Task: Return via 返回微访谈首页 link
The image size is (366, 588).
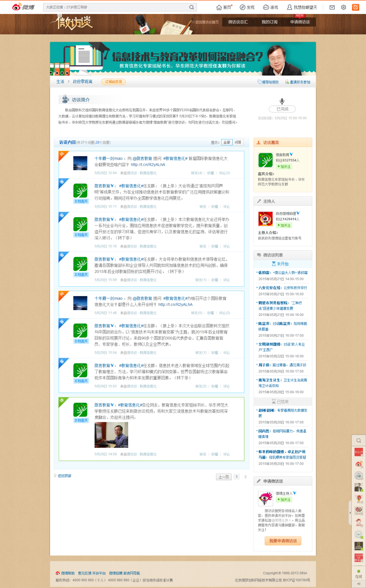Action: click(x=206, y=22)
